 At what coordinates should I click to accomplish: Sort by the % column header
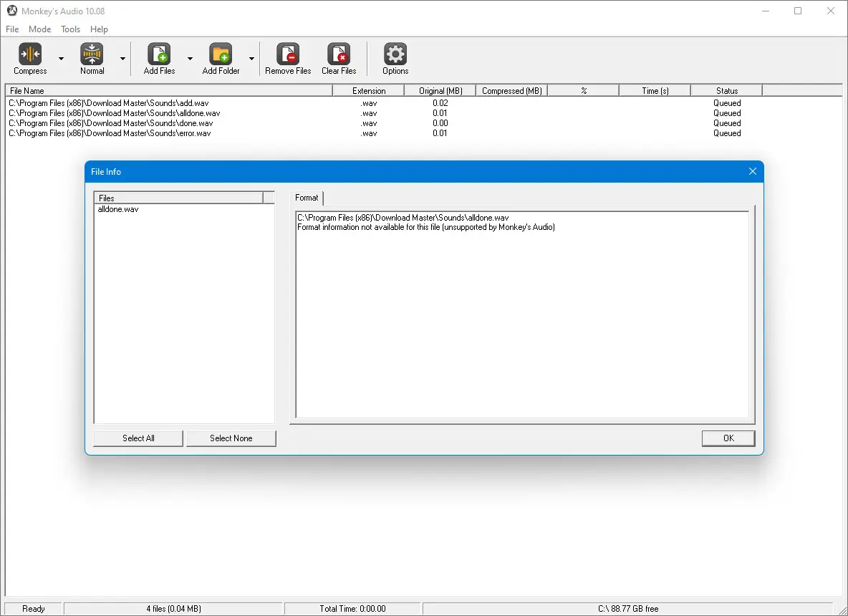[x=584, y=91]
